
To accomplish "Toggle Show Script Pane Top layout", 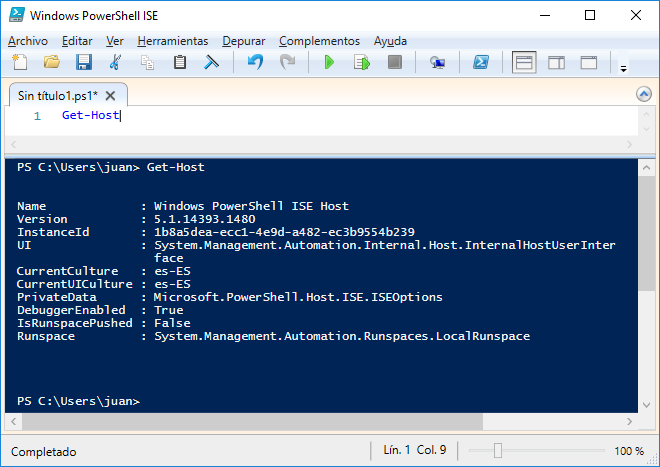I will [x=524, y=62].
